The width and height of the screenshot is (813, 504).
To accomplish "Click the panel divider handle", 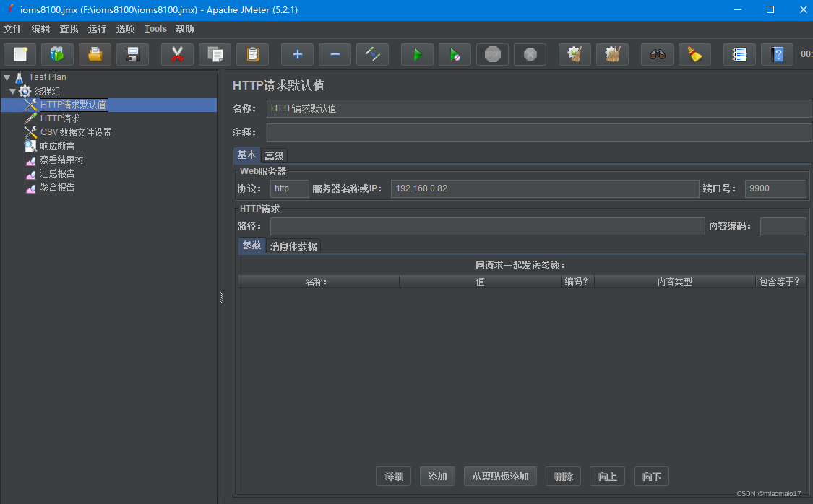I will (x=222, y=297).
